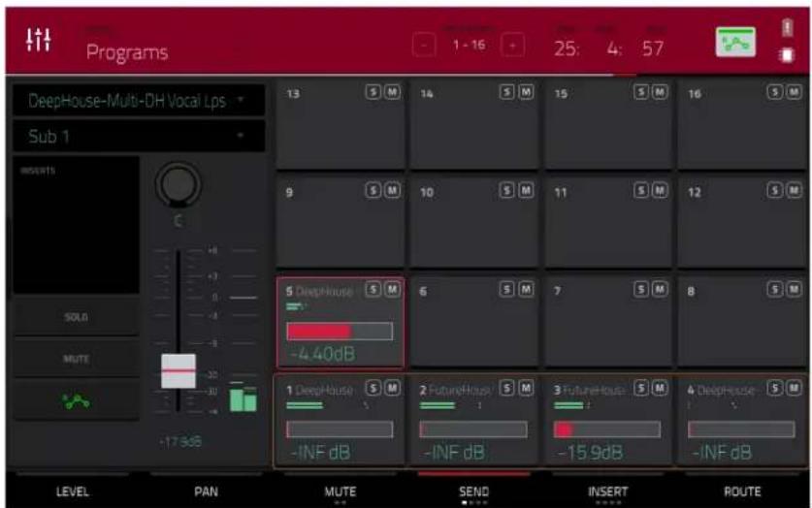Decrease pad range with minus button
Image resolution: width=812 pixels, height=508 pixels.
point(424,46)
